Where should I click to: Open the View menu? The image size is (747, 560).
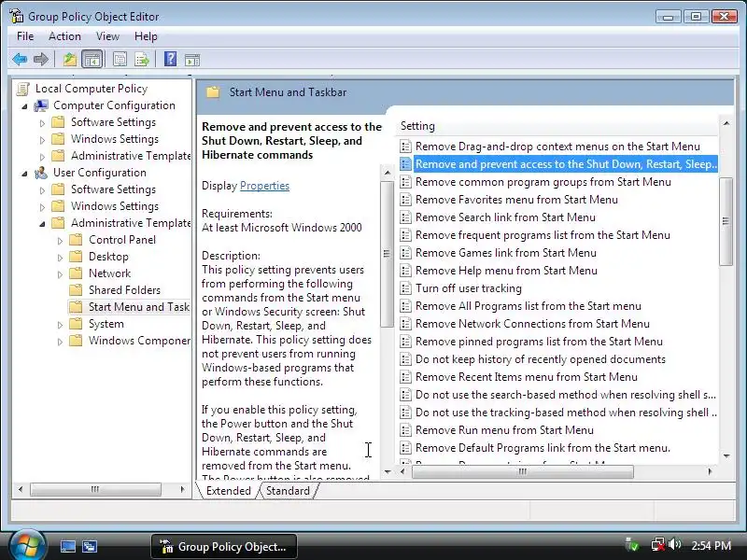pyautogui.click(x=107, y=36)
